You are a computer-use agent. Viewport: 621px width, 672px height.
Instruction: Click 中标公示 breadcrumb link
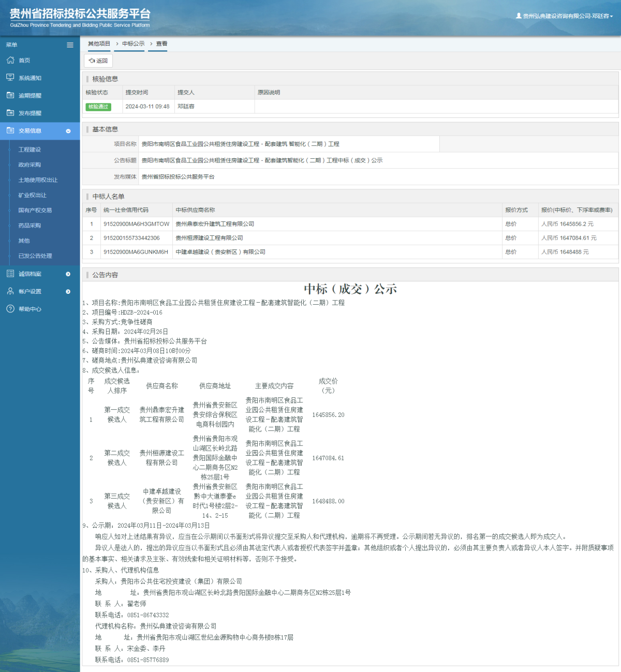(134, 43)
